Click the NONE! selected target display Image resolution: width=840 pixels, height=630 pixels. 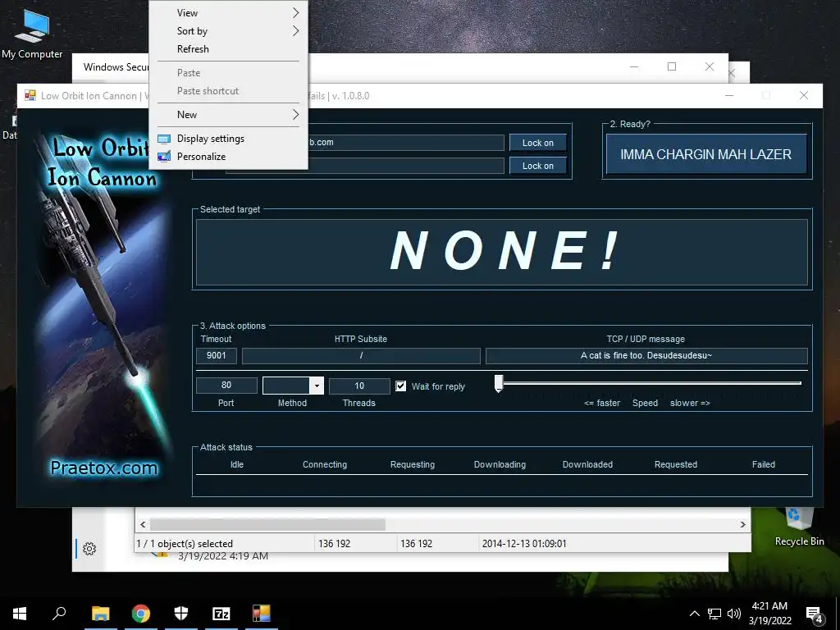click(x=502, y=253)
